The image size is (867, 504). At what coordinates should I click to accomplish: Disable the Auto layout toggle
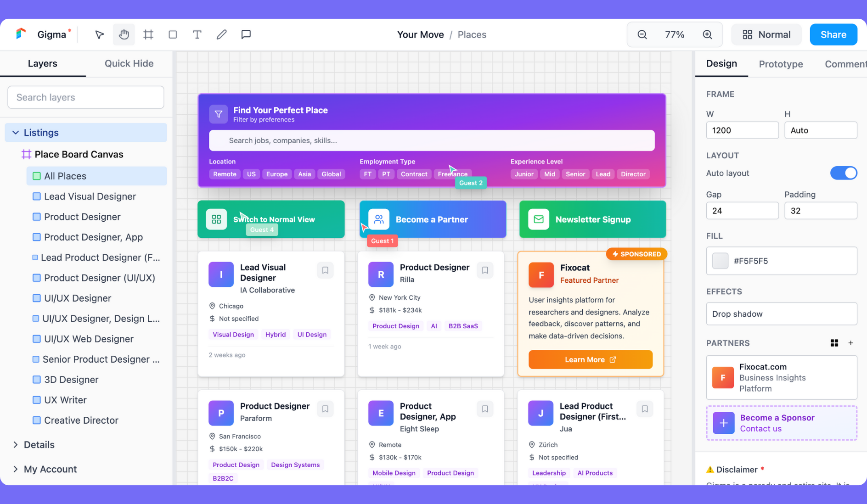click(844, 173)
